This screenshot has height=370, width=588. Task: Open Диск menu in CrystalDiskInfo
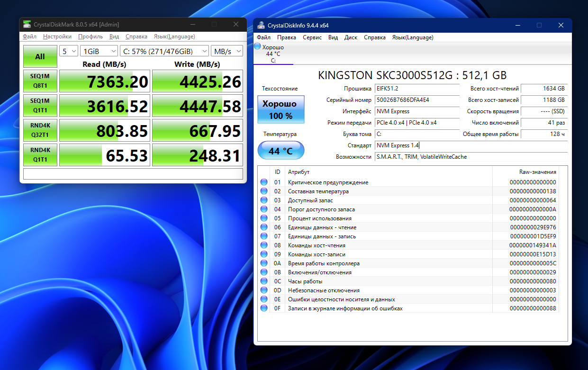(351, 37)
